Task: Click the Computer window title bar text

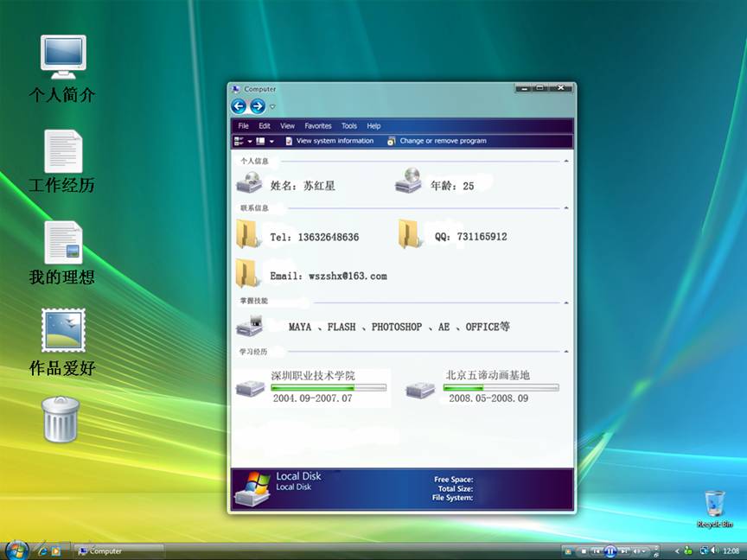Action: point(259,89)
